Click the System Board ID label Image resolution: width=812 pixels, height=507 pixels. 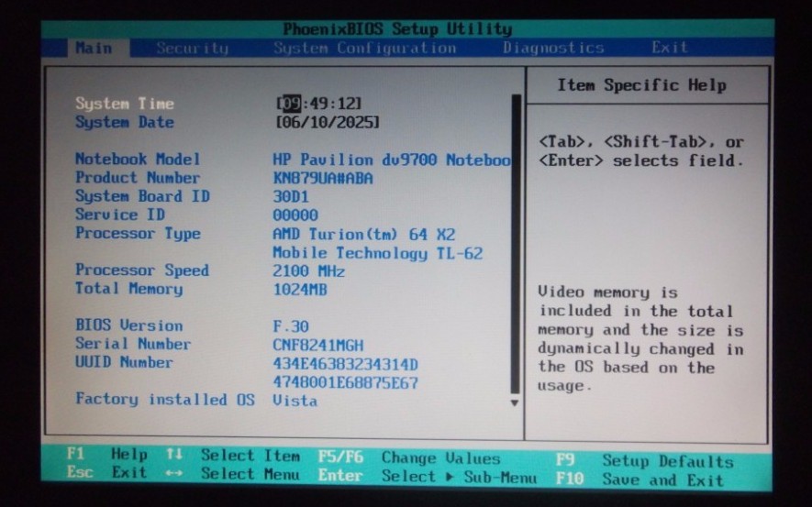tap(142, 196)
